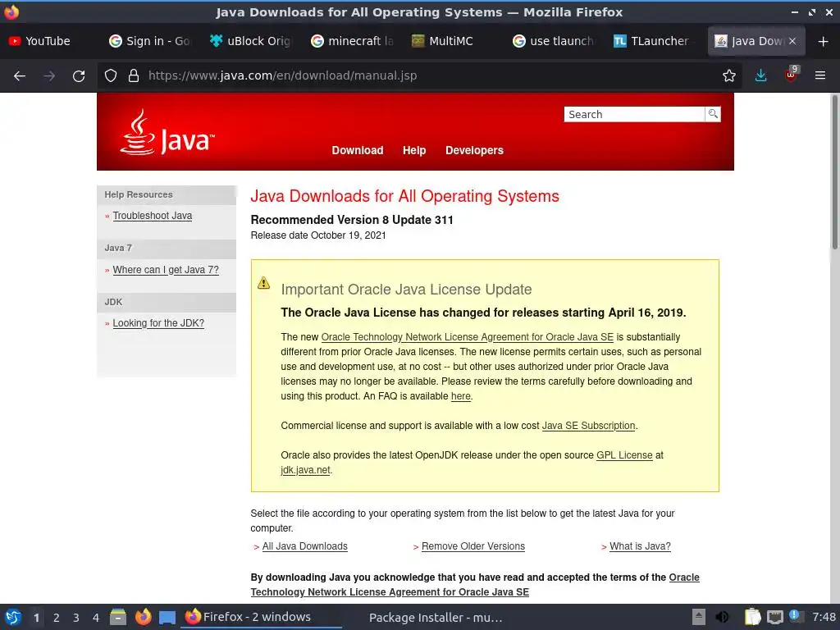Reload the Java download page
The width and height of the screenshot is (840, 630).
click(79, 76)
